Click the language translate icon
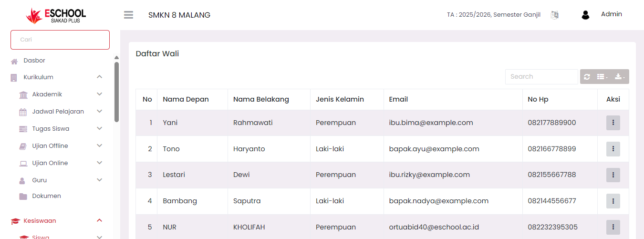The image size is (644, 239). 554,15
